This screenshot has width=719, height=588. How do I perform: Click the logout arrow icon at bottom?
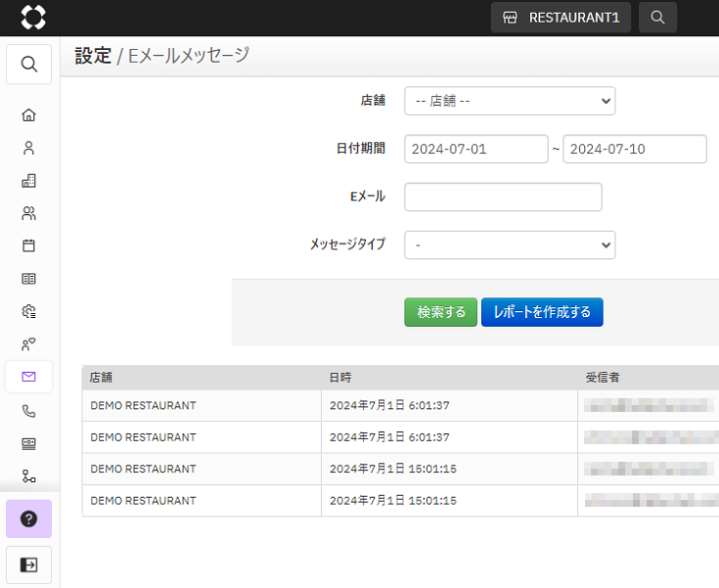(28, 565)
